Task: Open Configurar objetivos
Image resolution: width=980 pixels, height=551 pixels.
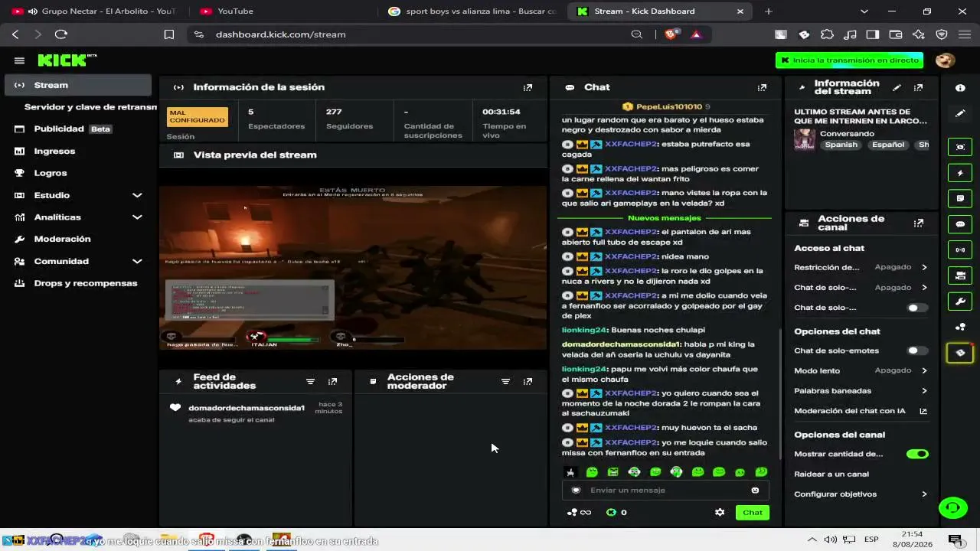Action: coord(861,494)
